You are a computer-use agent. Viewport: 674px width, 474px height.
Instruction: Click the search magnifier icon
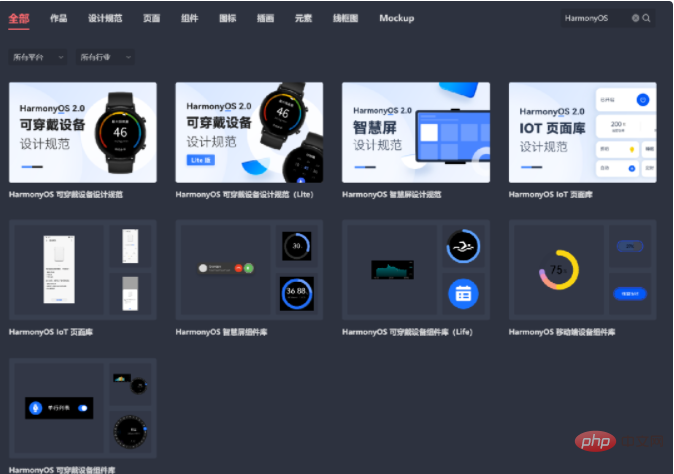point(646,18)
